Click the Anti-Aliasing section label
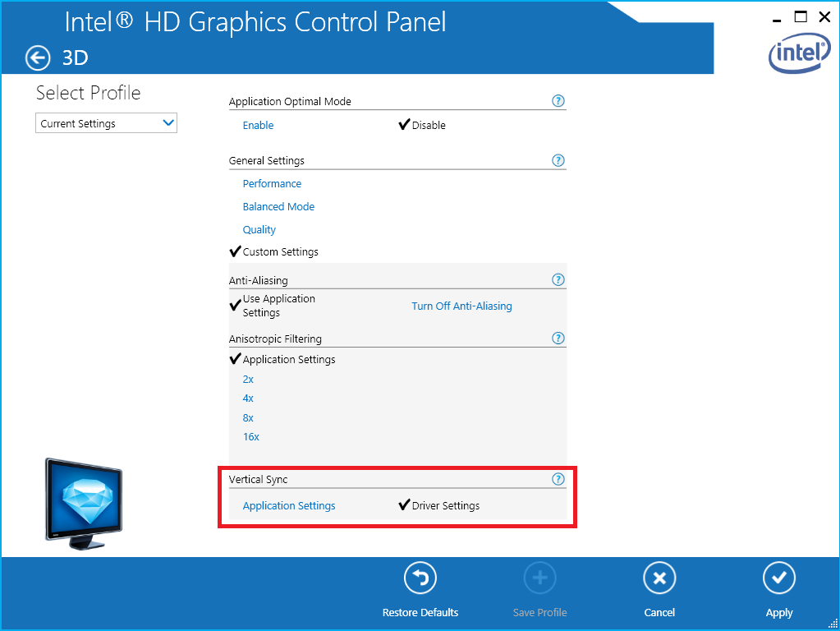The image size is (840, 631). click(258, 280)
